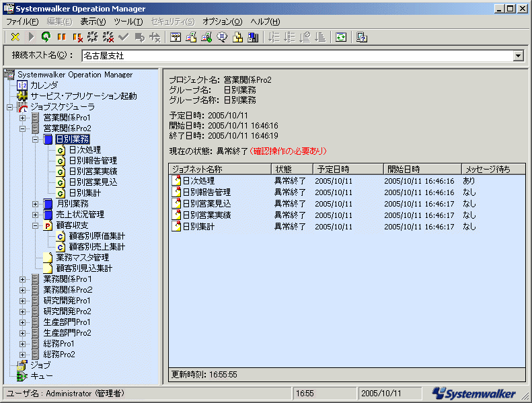Select 業務マスタ管理 in the tree
532x403 pixels.
(x=83, y=258)
